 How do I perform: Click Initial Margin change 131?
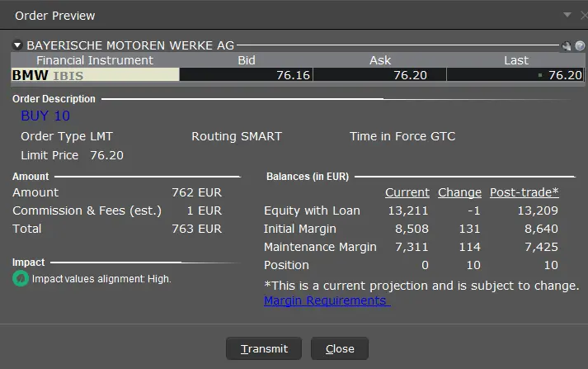(470, 229)
